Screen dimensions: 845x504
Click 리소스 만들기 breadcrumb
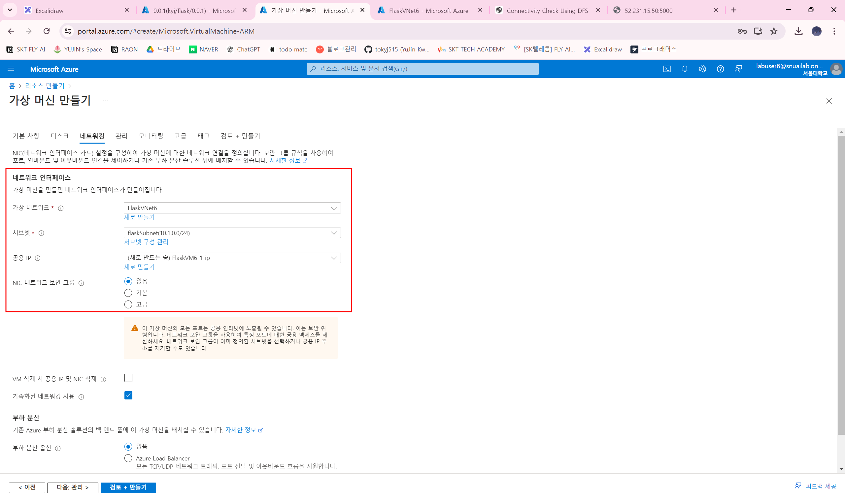pyautogui.click(x=45, y=86)
